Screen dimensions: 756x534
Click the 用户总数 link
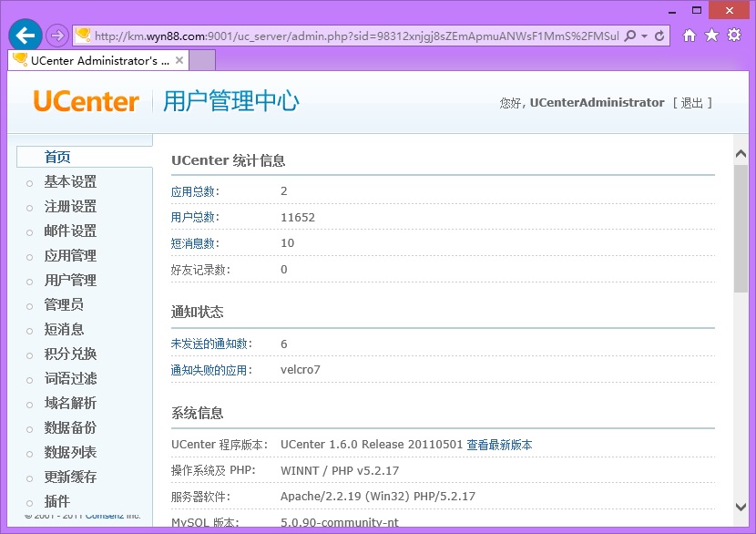193,218
